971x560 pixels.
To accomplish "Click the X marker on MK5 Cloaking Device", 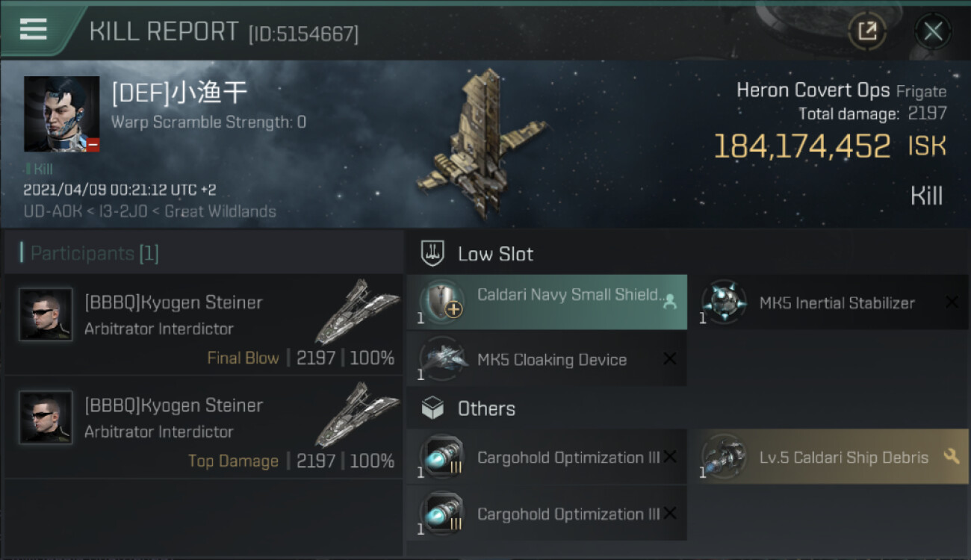I will [x=670, y=359].
